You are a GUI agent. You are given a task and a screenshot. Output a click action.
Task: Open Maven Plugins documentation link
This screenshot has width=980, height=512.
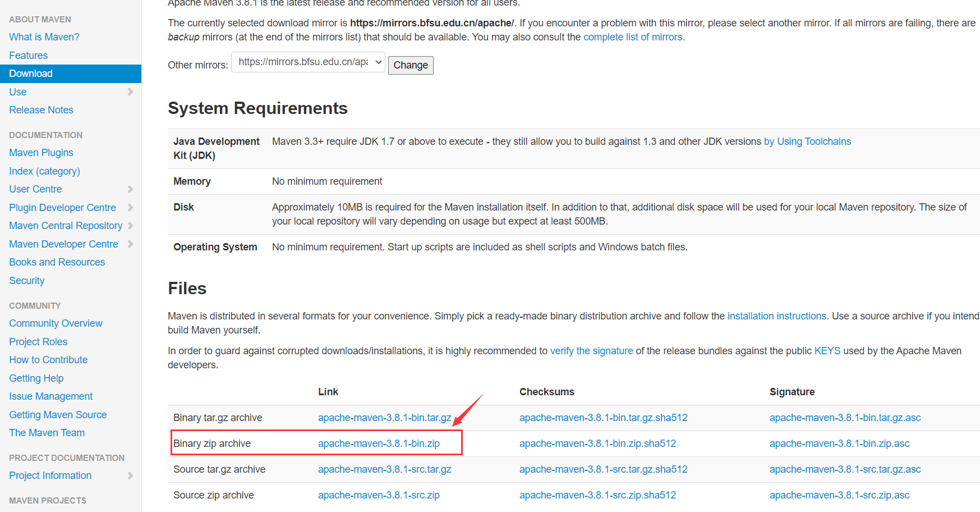42,153
